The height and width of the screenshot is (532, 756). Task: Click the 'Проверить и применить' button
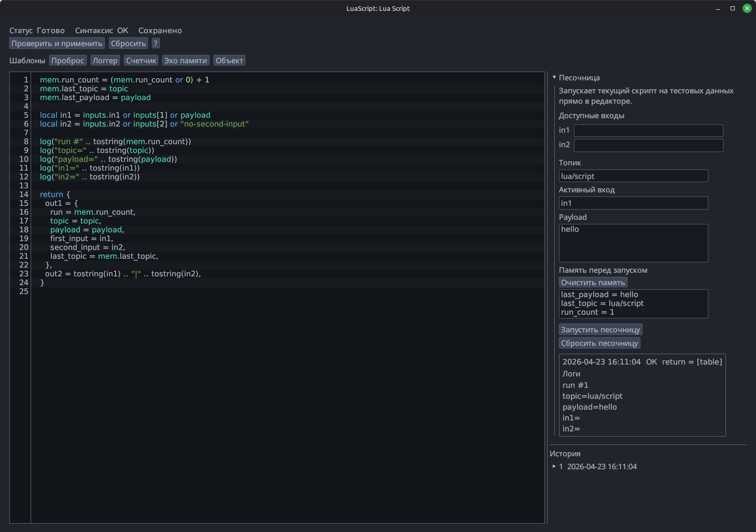(57, 44)
